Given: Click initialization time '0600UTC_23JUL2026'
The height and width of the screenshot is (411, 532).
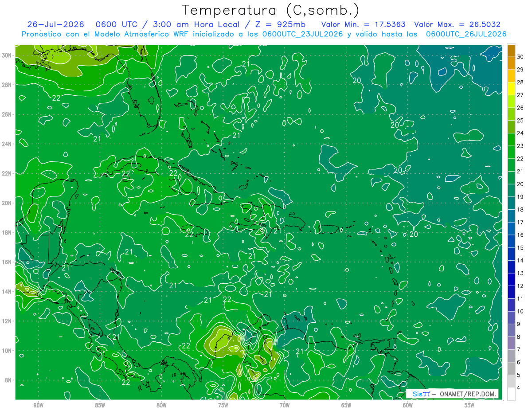Looking at the screenshot, I should [303, 34].
